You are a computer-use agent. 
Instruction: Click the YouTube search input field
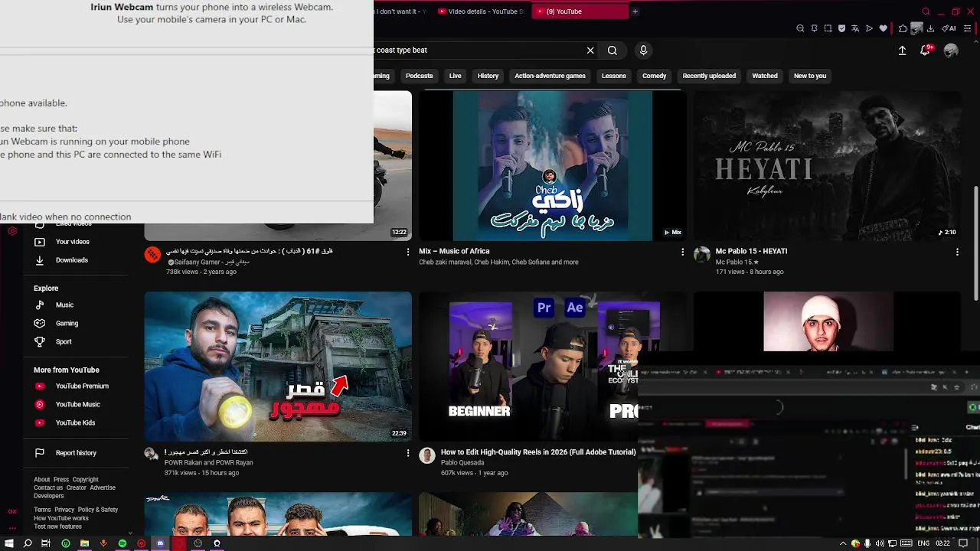pos(478,50)
